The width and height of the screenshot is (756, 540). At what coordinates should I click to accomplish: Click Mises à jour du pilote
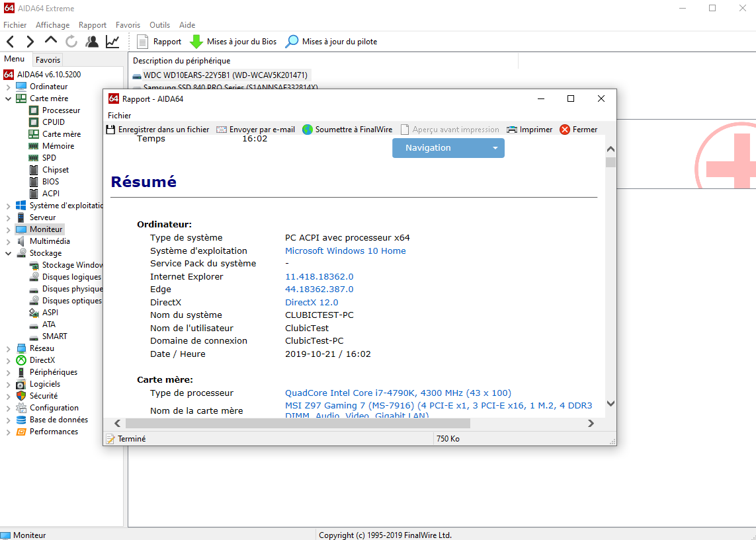coord(331,42)
